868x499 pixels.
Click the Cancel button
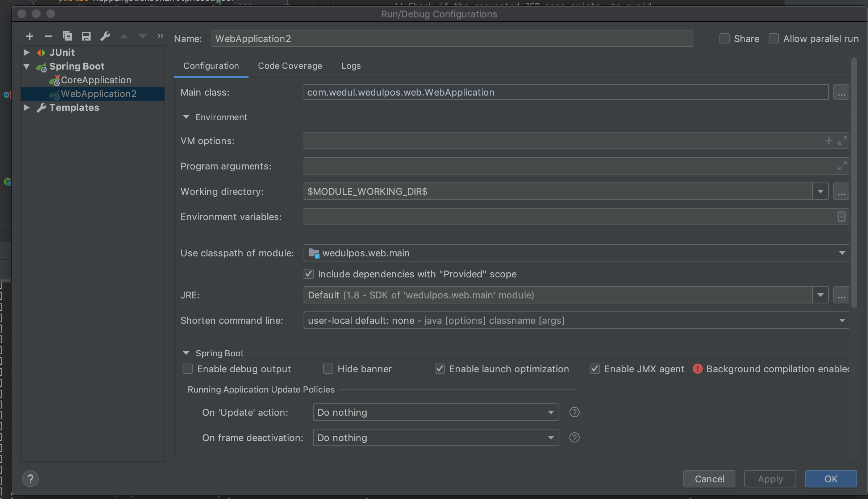tap(709, 479)
